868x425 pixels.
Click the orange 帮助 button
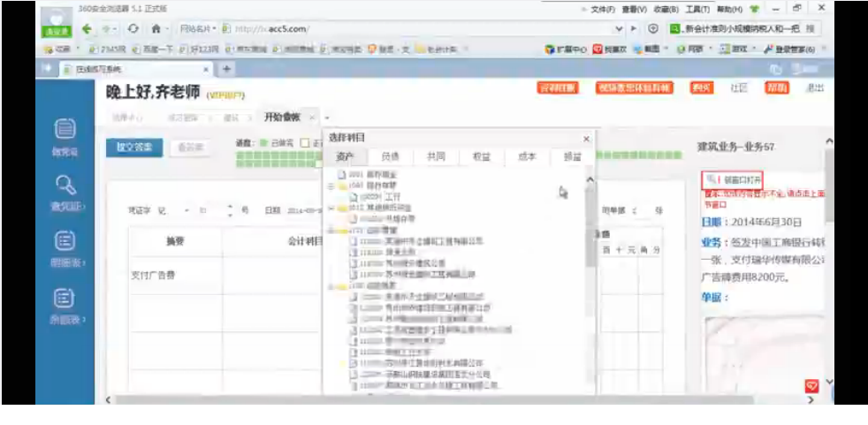(777, 88)
